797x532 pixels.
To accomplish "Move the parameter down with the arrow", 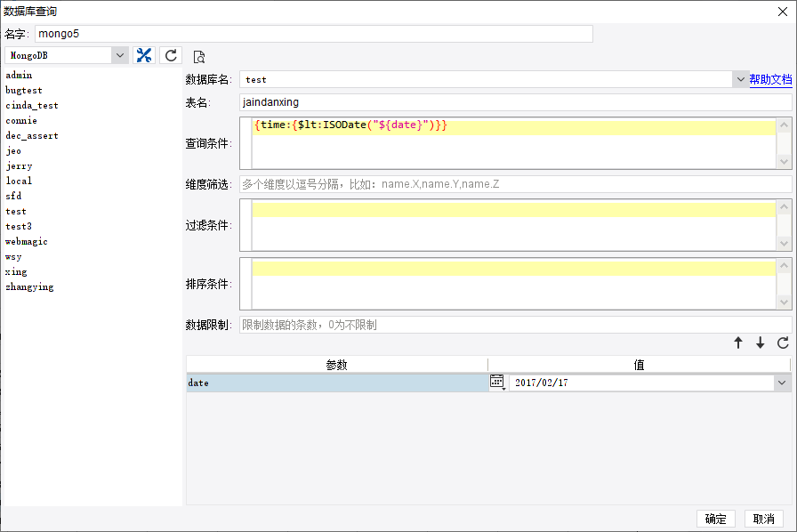I will [761, 343].
